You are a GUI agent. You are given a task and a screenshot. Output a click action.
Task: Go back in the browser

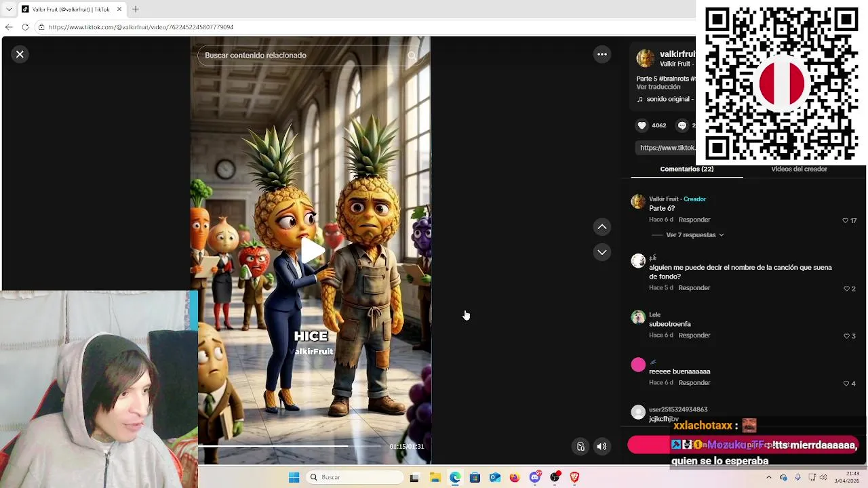tap(9, 27)
